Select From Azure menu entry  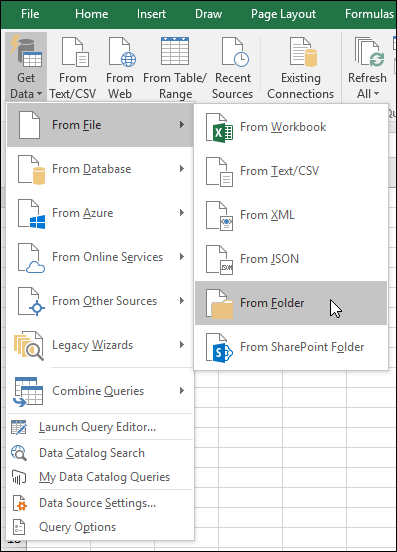pyautogui.click(x=100, y=213)
